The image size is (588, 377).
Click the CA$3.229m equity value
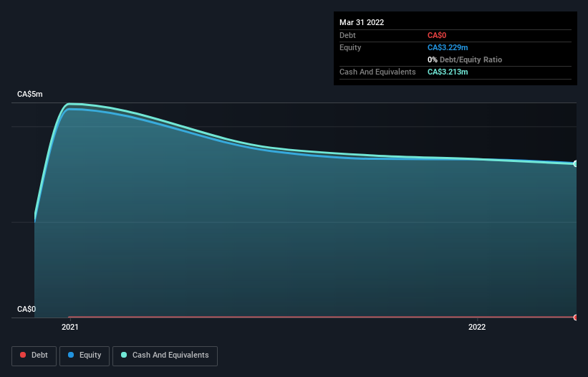(448, 47)
